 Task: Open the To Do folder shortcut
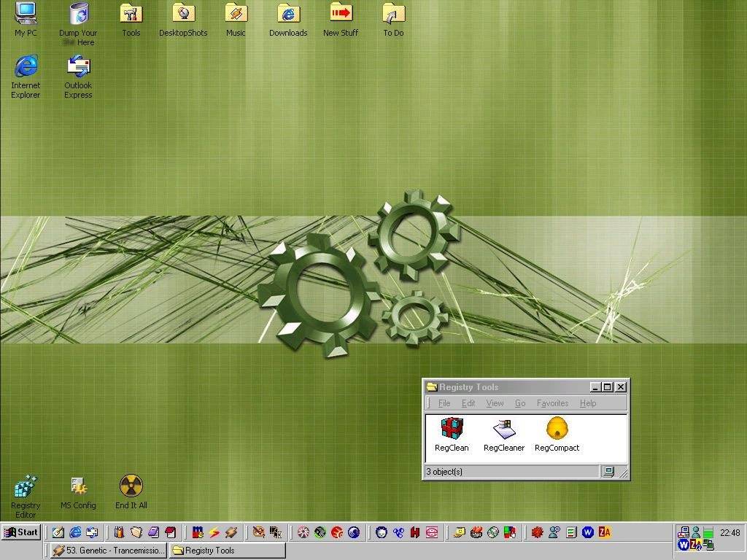(393, 14)
